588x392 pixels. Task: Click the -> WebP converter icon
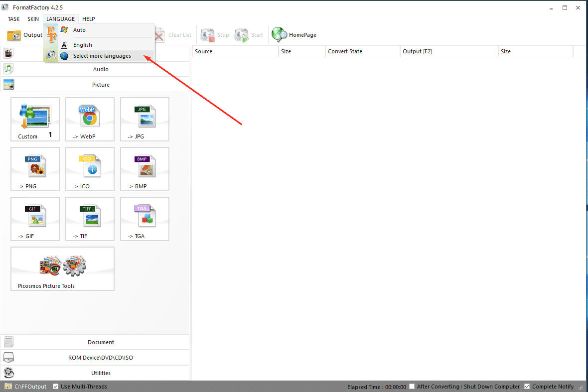tap(90, 119)
